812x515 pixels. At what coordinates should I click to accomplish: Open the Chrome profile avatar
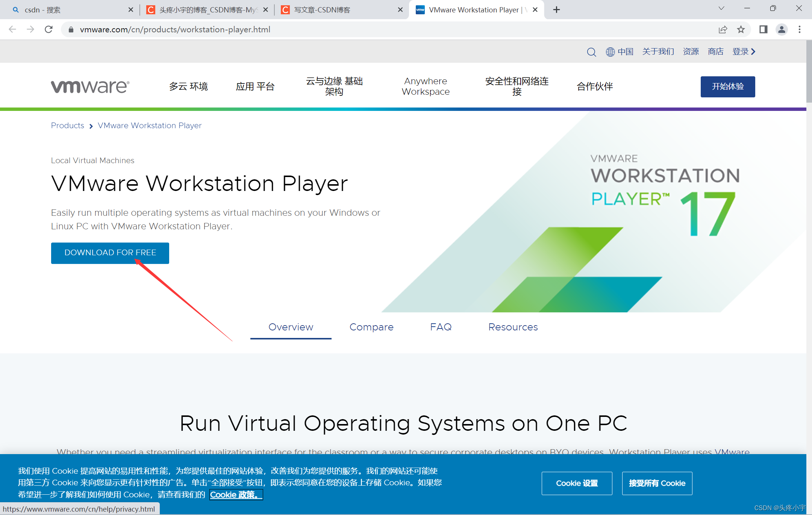pos(782,29)
